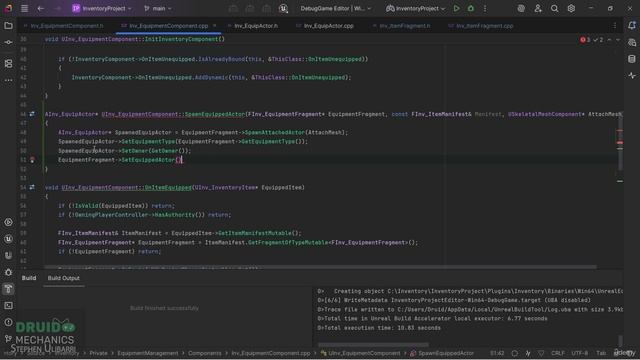
Task: Open the add-collaborator person icon
Action: click(x=538, y=8)
